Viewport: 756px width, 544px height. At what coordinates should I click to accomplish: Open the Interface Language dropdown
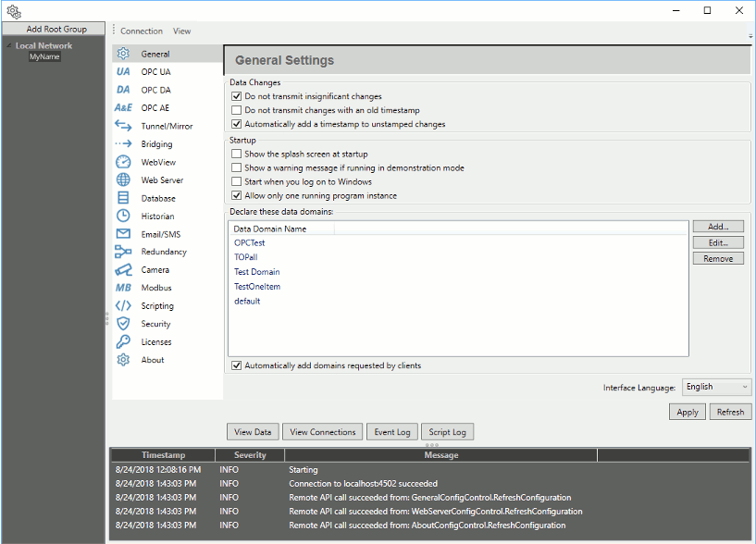716,387
